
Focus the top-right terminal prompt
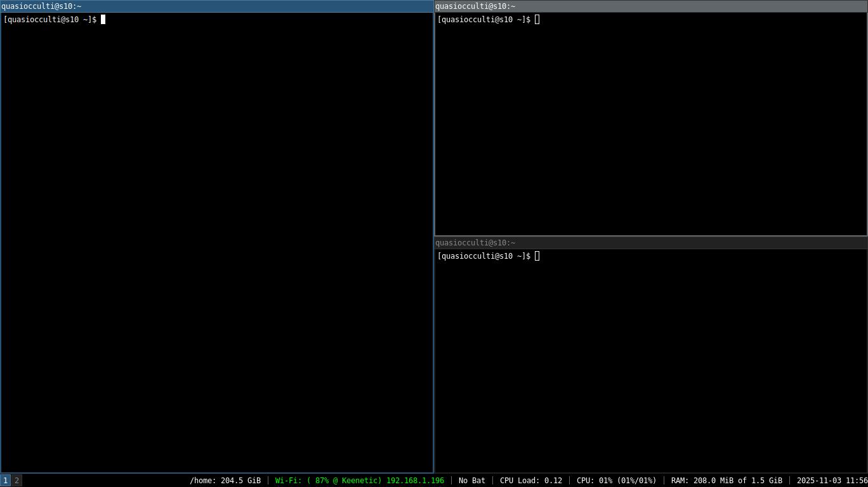[484, 20]
